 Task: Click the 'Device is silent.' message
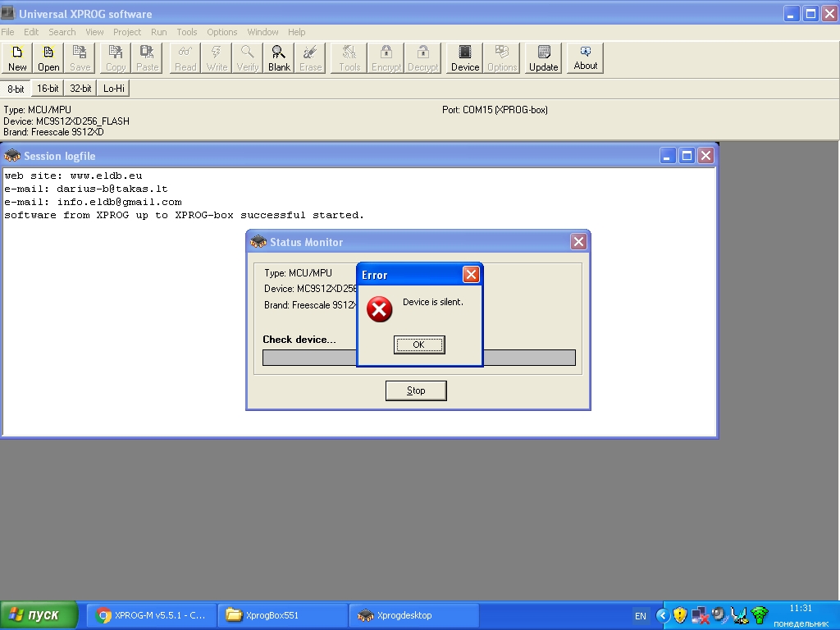click(433, 302)
